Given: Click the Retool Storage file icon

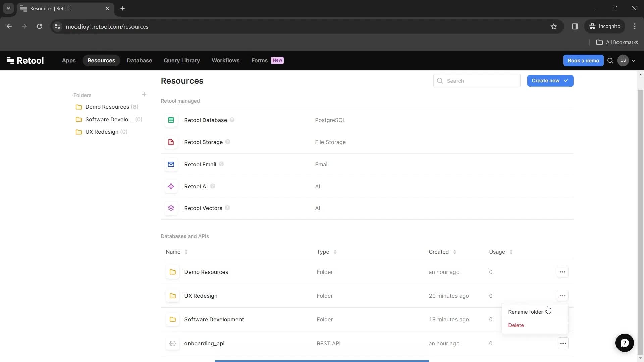Looking at the screenshot, I should click(171, 142).
